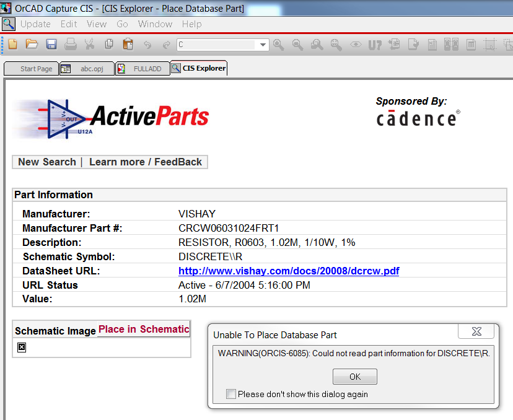Open the Window menu
This screenshot has height=420, width=513.
[155, 24]
